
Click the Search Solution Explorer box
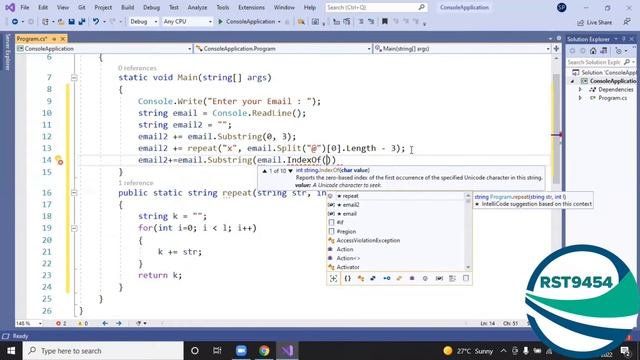pyautogui.click(x=600, y=62)
